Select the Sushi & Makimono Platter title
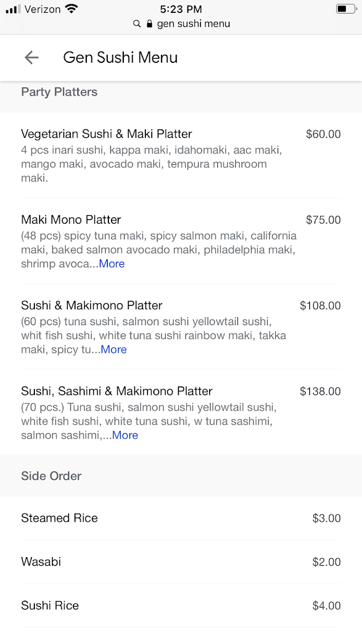 point(91,305)
